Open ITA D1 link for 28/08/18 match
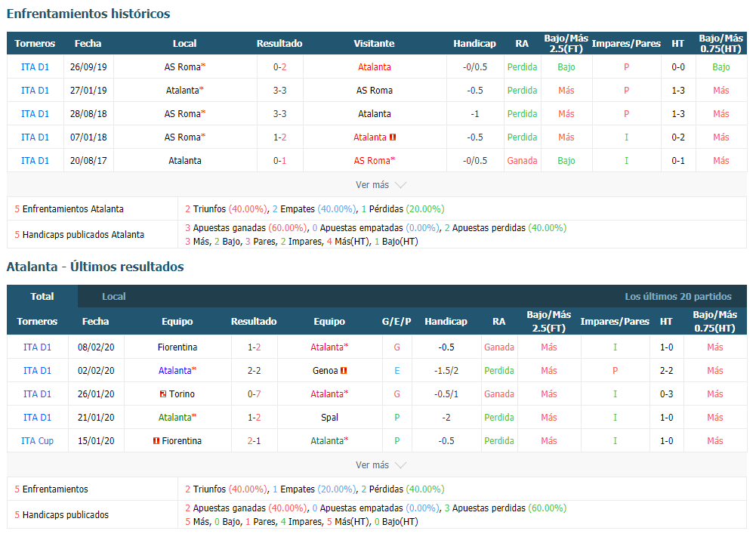756x537 pixels. coord(35,114)
